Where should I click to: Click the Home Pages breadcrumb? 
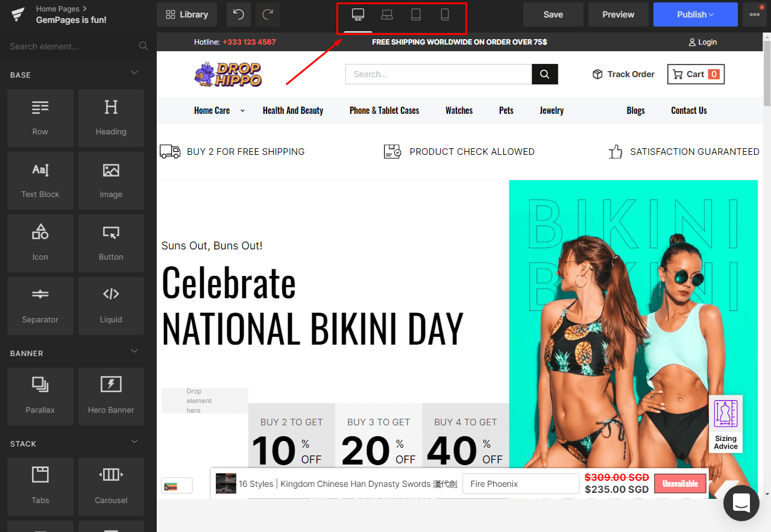(x=58, y=9)
